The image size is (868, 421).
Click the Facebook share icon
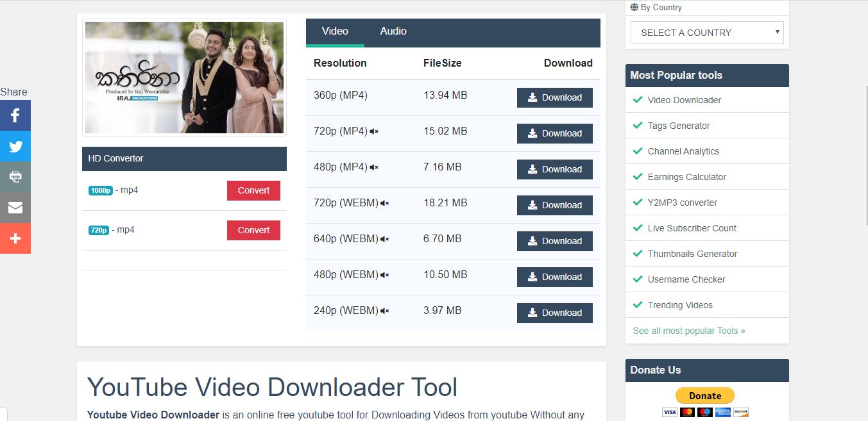(x=15, y=115)
